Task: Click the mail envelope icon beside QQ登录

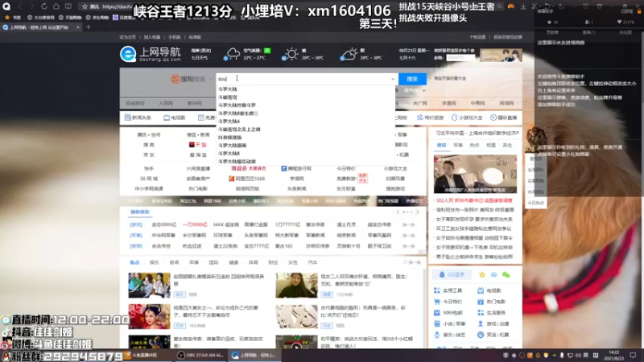Action: 493,274
